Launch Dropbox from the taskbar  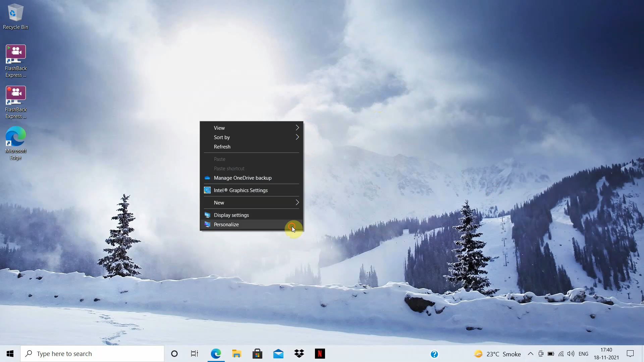coord(299,353)
